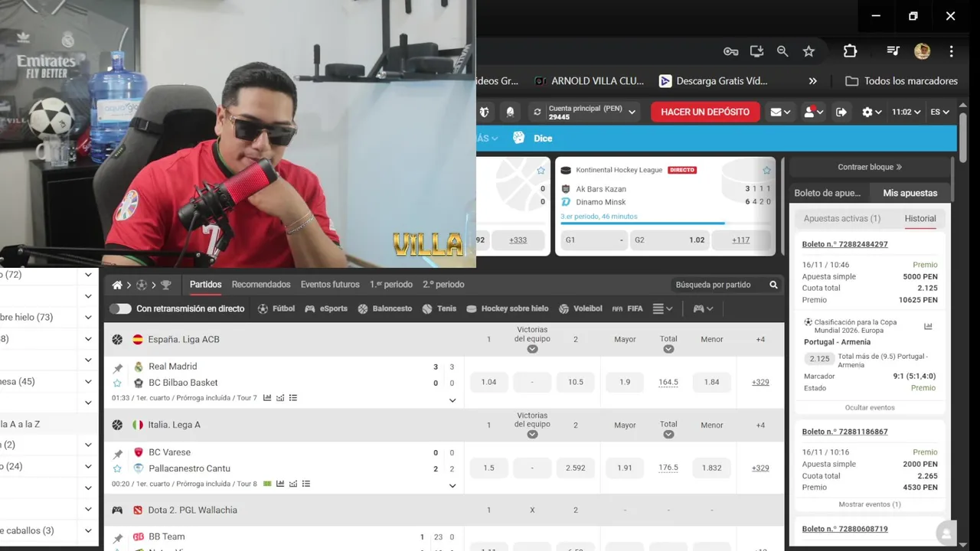
Task: Expand the BC Varese match details chevron
Action: click(x=452, y=485)
